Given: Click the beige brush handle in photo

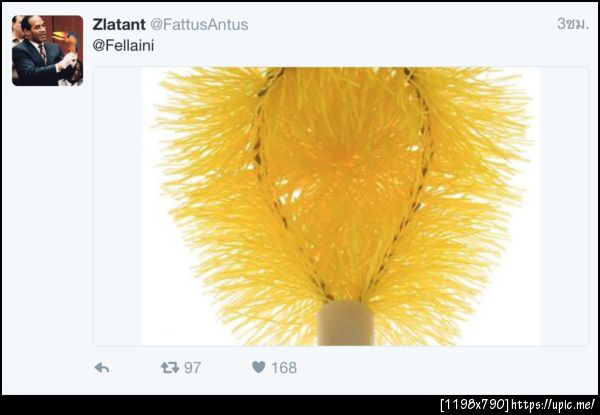Looking at the screenshot, I should (x=346, y=324).
